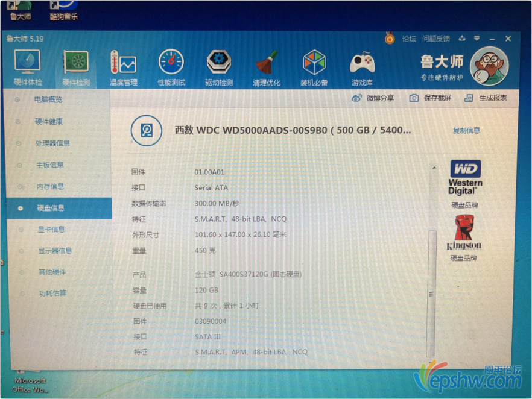The width and height of the screenshot is (532, 399).
Task: Minimize the 鲁大师 window
Action: click(492, 39)
